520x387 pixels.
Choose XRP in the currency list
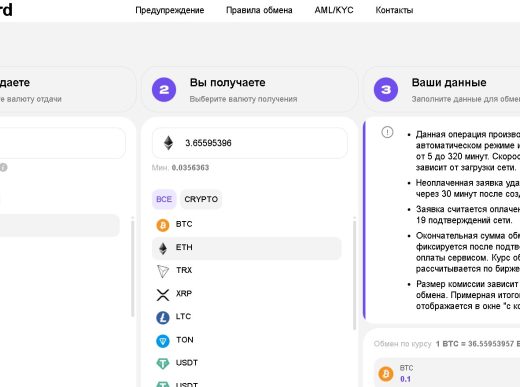point(247,294)
